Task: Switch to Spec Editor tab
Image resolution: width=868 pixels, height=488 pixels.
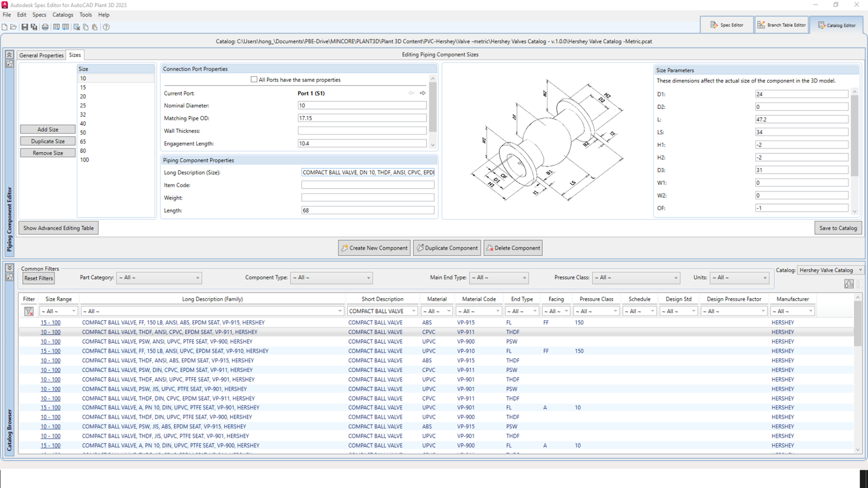Action: click(x=726, y=25)
